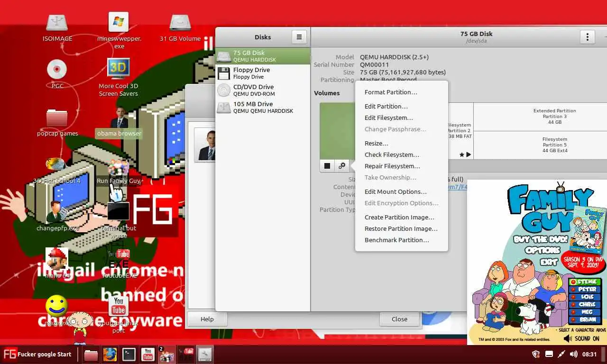Select Repair Filesystem… menu entry
This screenshot has width=607, height=364.
[401, 166]
